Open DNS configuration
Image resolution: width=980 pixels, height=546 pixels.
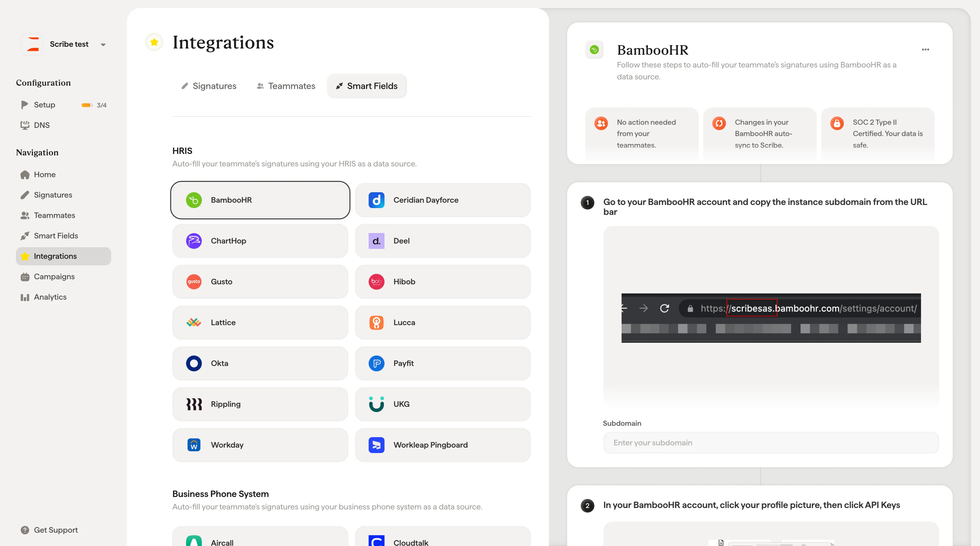click(41, 125)
